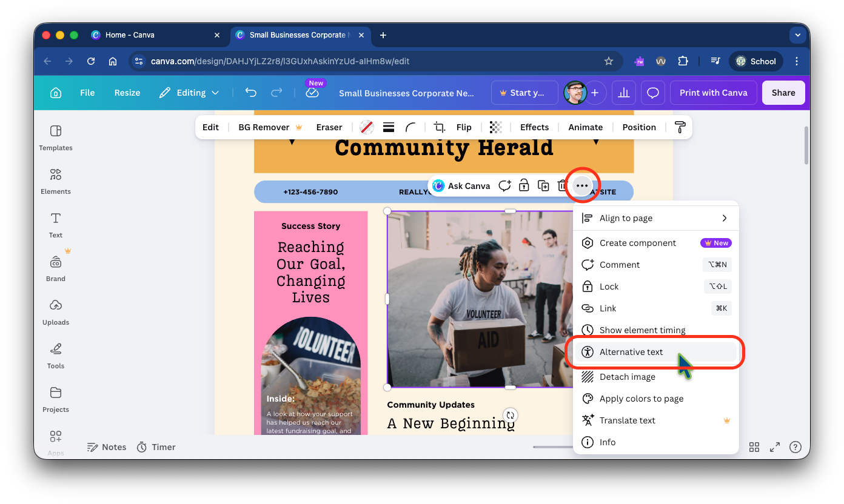The width and height of the screenshot is (844, 504).
Task: Select the Eraser tool
Action: (x=329, y=127)
